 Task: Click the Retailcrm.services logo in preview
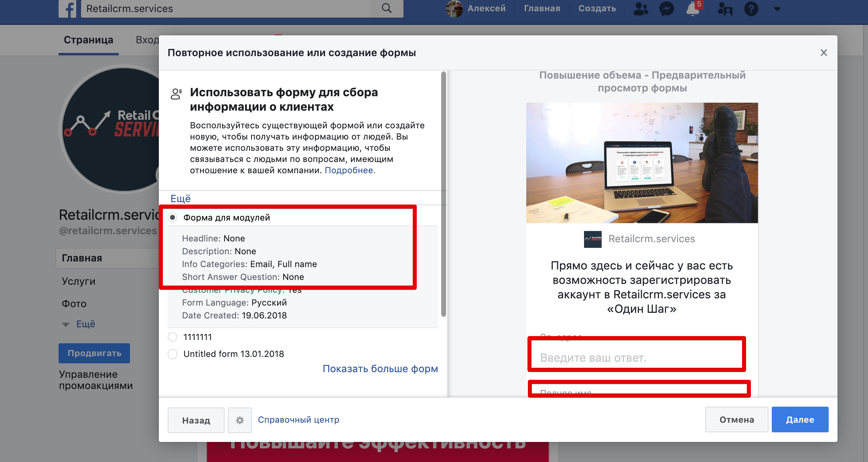pos(593,239)
